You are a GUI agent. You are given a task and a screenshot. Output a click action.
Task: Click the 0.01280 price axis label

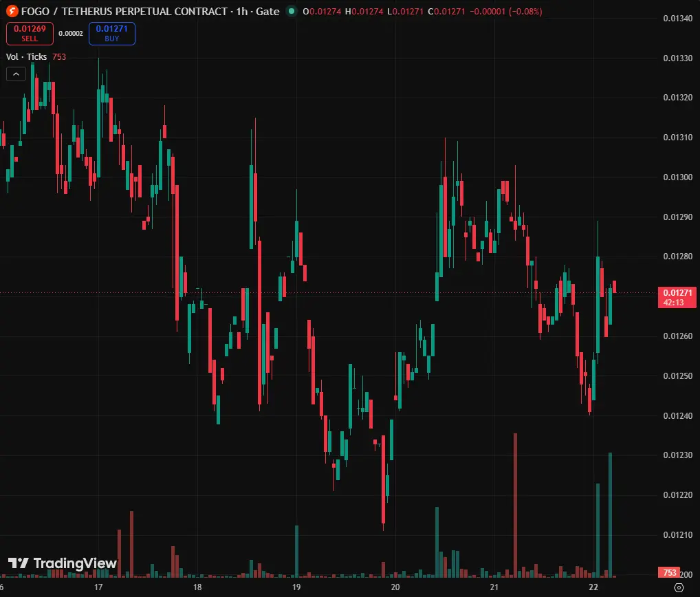pos(678,257)
